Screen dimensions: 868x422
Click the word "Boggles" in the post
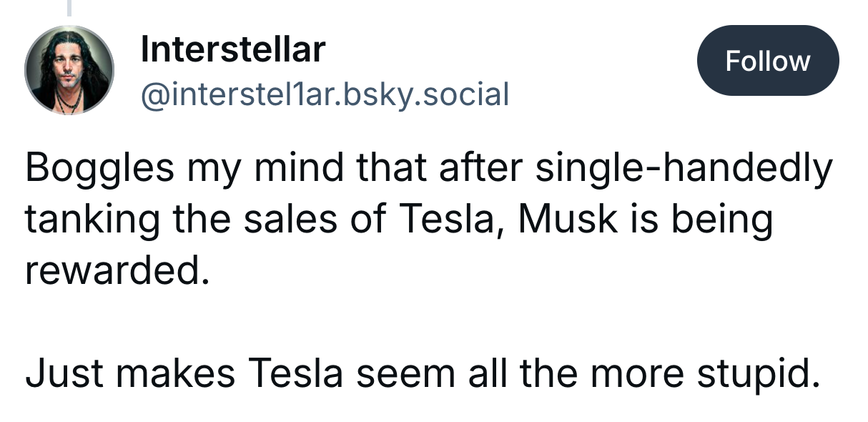[x=99, y=170]
